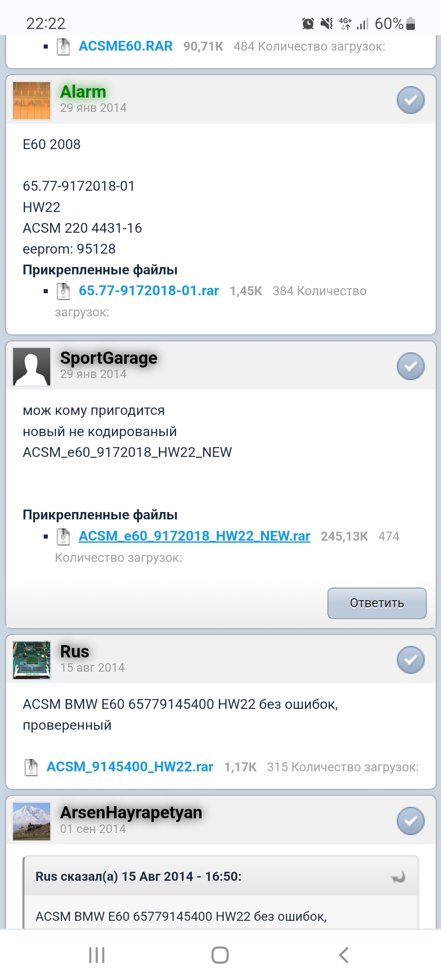Tap the Android home button
Screen dimensions: 441x980
[220, 955]
